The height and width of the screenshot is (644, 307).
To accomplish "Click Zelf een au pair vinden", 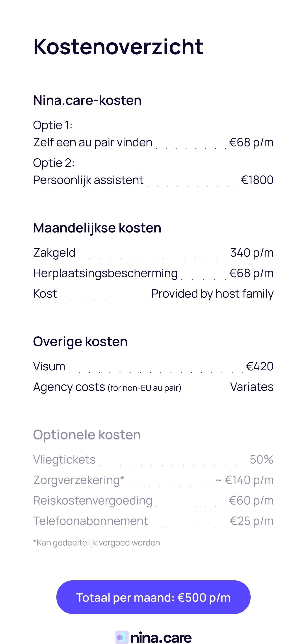I will tap(93, 142).
